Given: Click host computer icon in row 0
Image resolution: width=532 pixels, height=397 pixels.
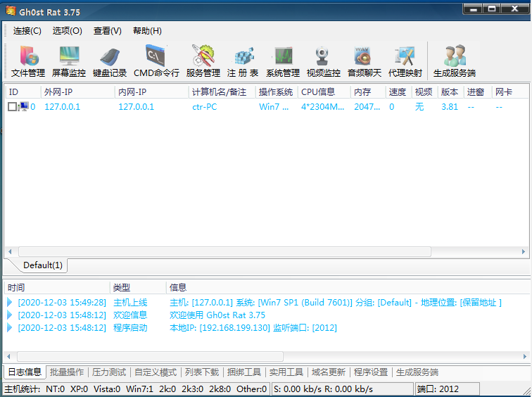Looking at the screenshot, I should click(x=23, y=106).
